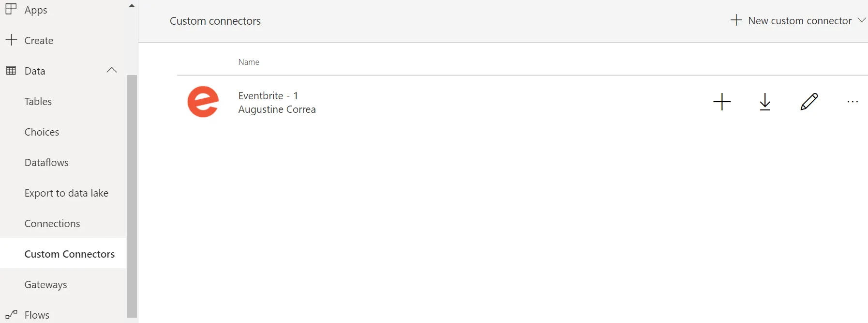
Task: Edit the Eventbrite connector with pencil icon
Action: pos(809,102)
